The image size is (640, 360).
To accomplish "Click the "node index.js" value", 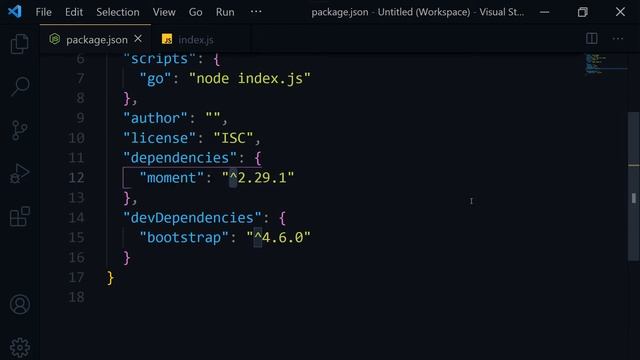I will pos(250,78).
